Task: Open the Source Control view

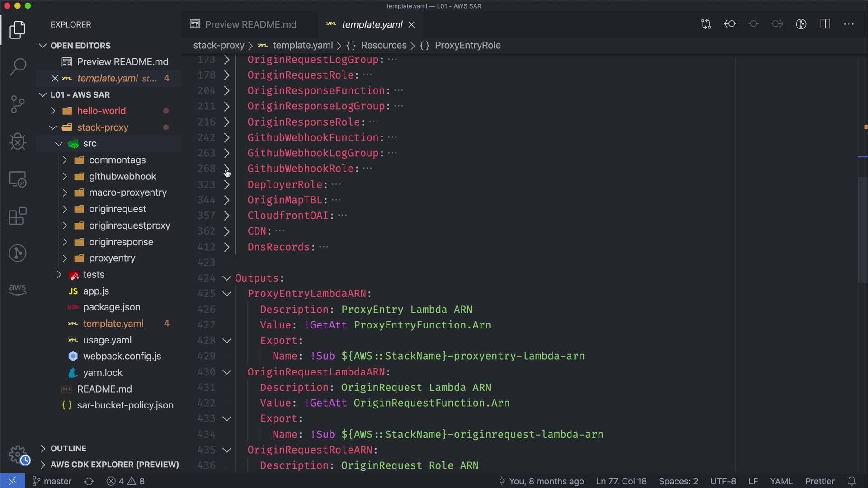Action: (x=18, y=104)
